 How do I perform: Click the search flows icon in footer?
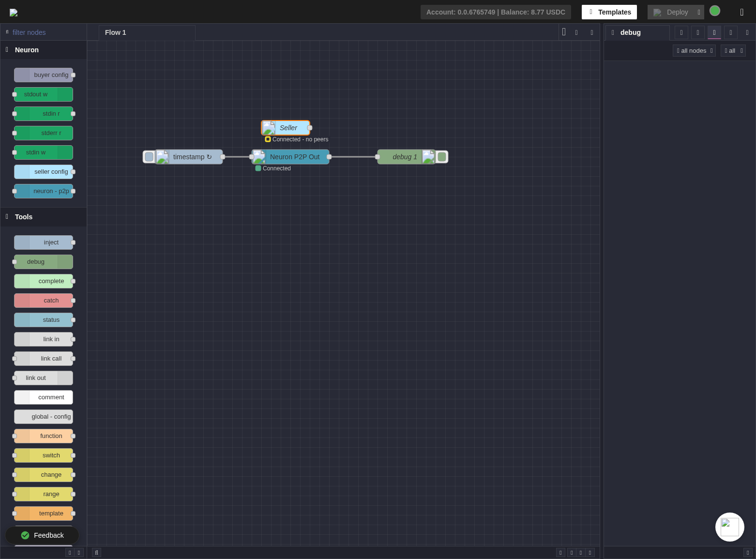click(x=96, y=552)
